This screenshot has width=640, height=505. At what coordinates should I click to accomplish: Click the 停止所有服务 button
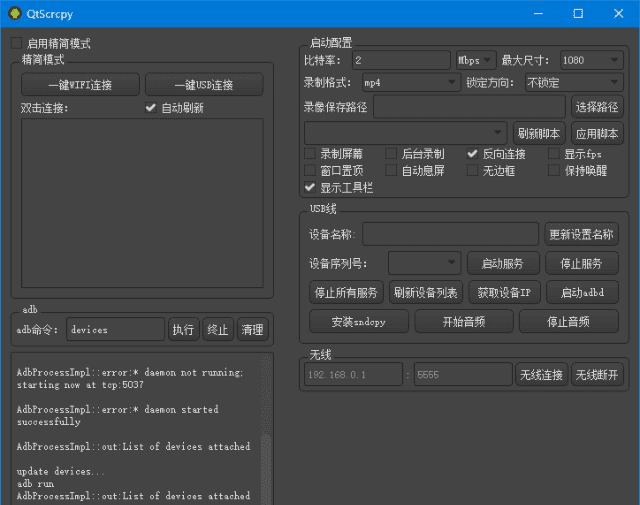[x=346, y=292]
